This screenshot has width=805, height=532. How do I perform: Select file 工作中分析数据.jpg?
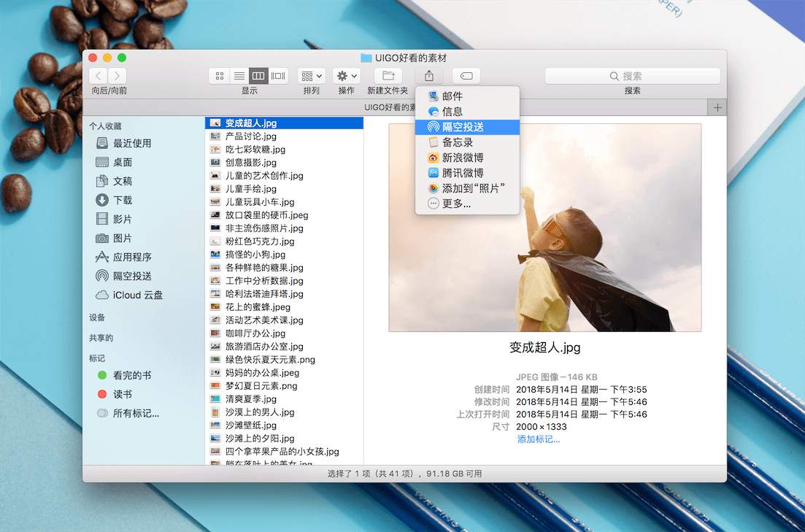pyautogui.click(x=285, y=281)
